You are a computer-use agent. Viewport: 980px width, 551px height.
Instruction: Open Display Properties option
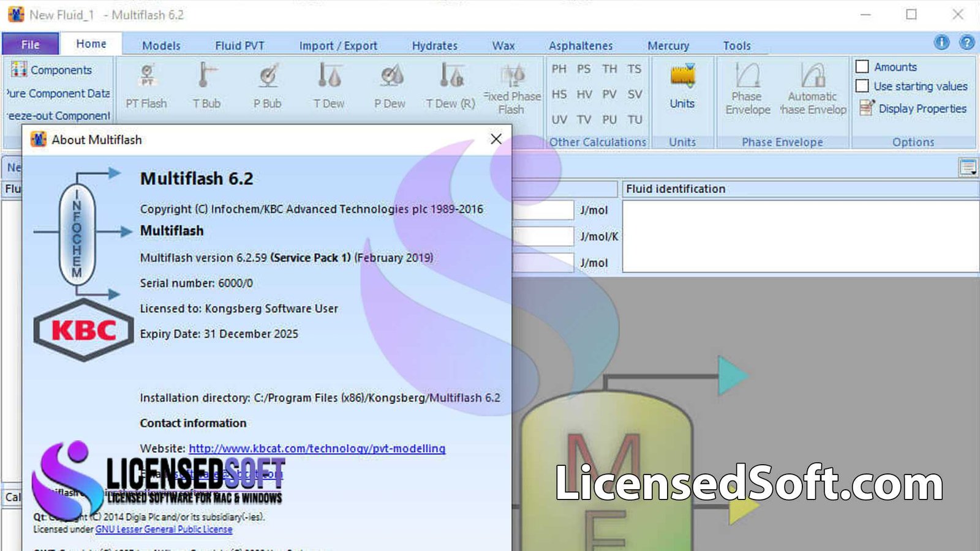coord(913,108)
